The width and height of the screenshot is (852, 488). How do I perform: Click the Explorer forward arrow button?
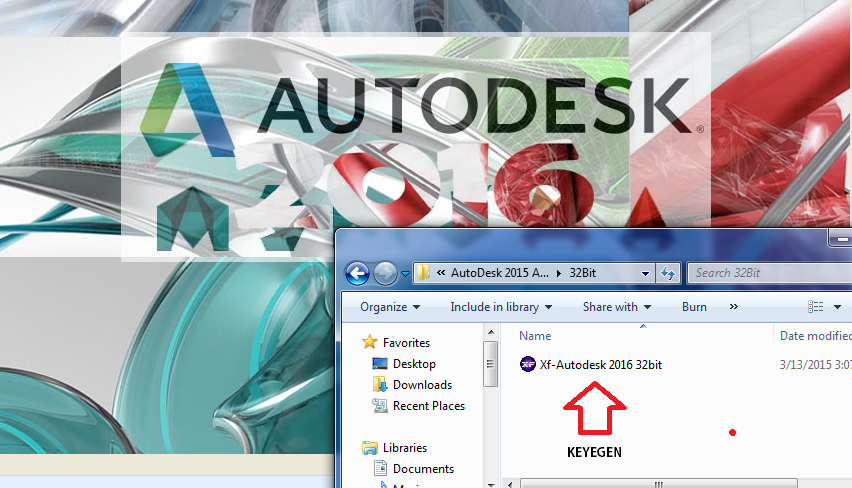point(385,273)
